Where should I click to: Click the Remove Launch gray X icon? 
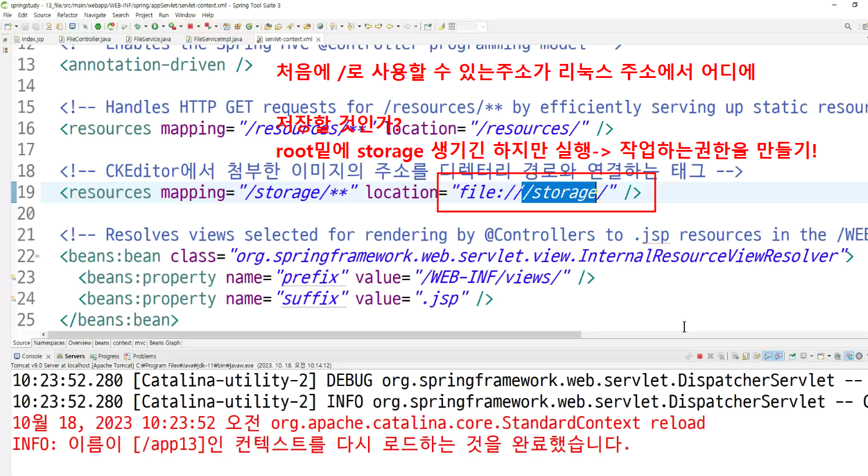[710, 356]
